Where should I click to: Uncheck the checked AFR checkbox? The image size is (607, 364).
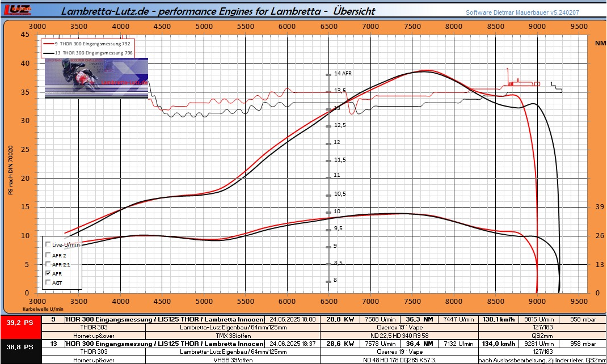48,273
